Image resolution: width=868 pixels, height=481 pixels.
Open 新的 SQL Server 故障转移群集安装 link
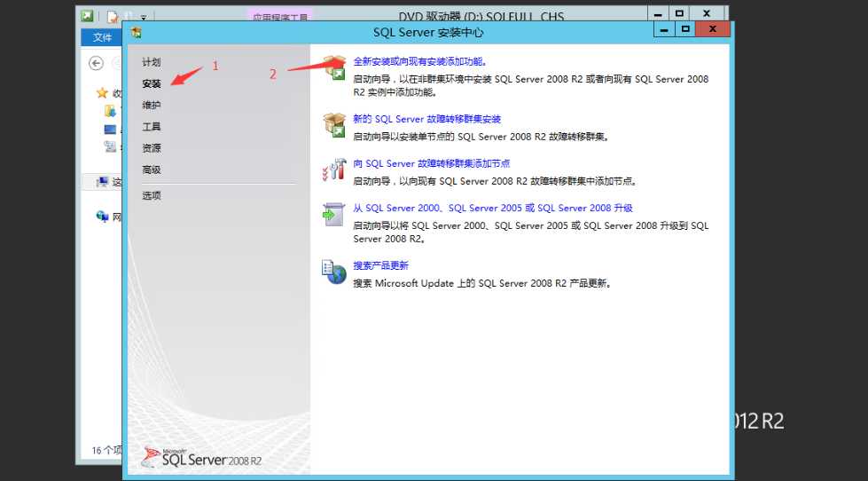click(426, 119)
